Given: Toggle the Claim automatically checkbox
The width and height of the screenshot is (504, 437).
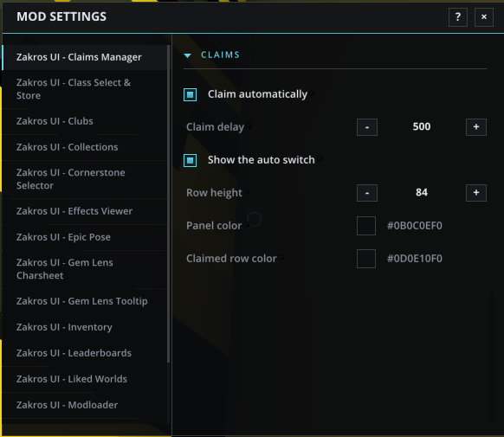Looking at the screenshot, I should click(190, 94).
